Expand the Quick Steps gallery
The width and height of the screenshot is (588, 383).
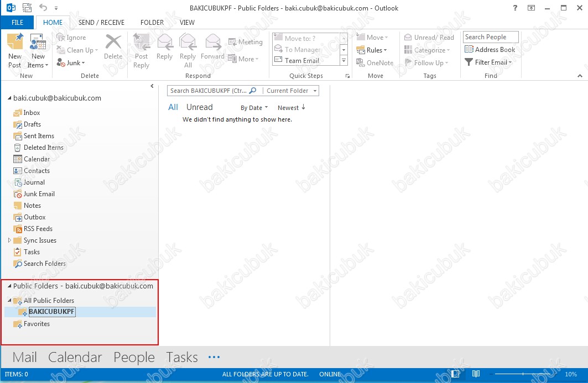coord(344,61)
